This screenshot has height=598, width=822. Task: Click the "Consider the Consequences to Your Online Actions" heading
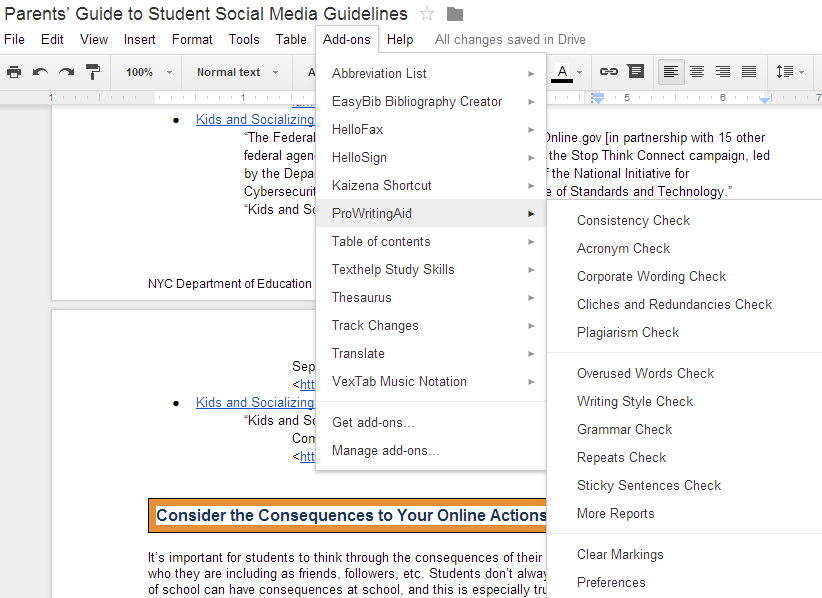click(351, 515)
